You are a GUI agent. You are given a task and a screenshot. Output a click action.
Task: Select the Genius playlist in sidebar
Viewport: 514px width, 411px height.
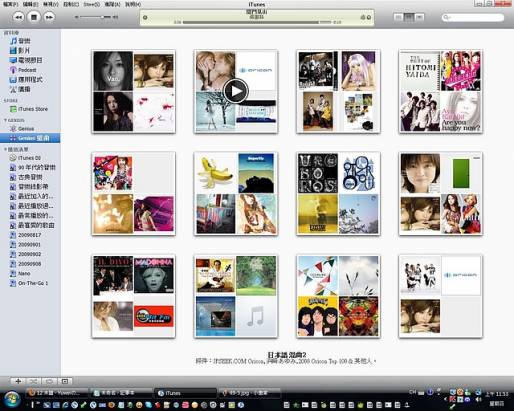coord(22,129)
